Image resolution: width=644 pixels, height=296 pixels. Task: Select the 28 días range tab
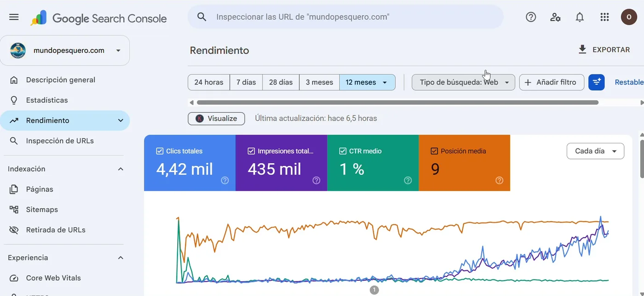(281, 82)
